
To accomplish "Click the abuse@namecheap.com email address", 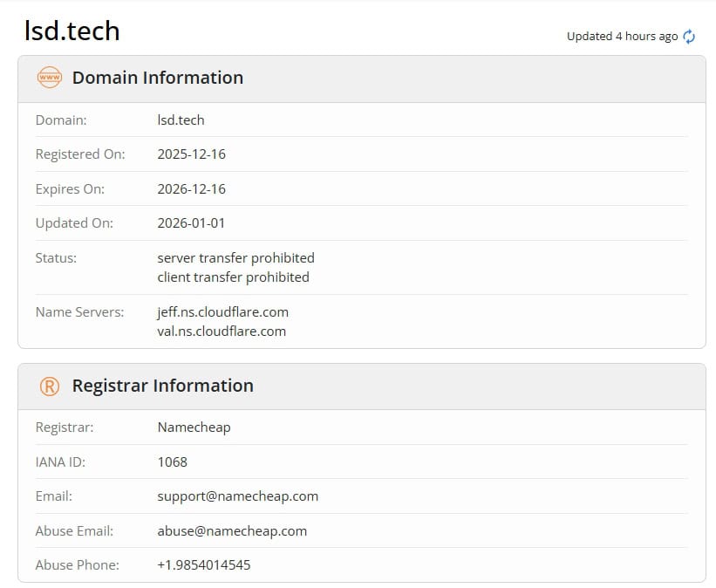I will (232, 531).
